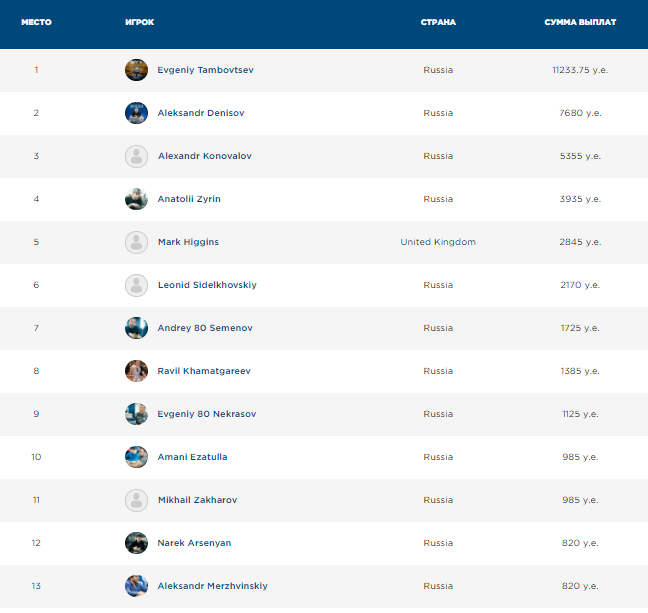
Task: Select the Evgeniy 80 Nekrasov name link
Action: [207, 414]
